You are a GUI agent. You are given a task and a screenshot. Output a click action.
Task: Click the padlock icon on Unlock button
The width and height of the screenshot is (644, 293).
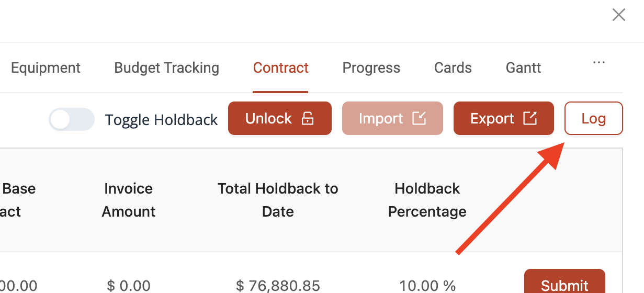pos(308,119)
